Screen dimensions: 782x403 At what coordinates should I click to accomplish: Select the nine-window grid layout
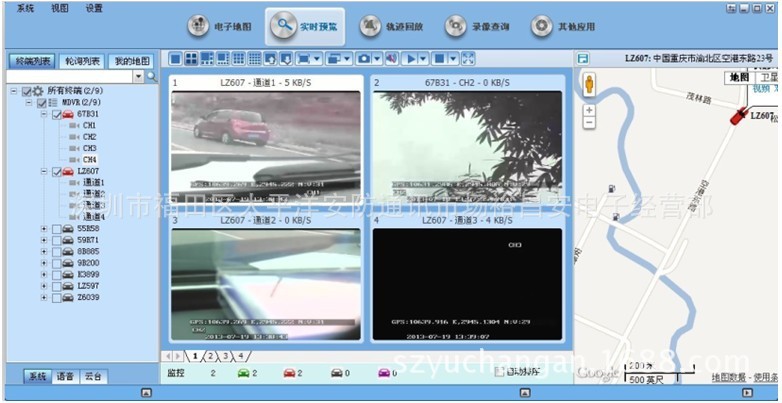(x=239, y=59)
